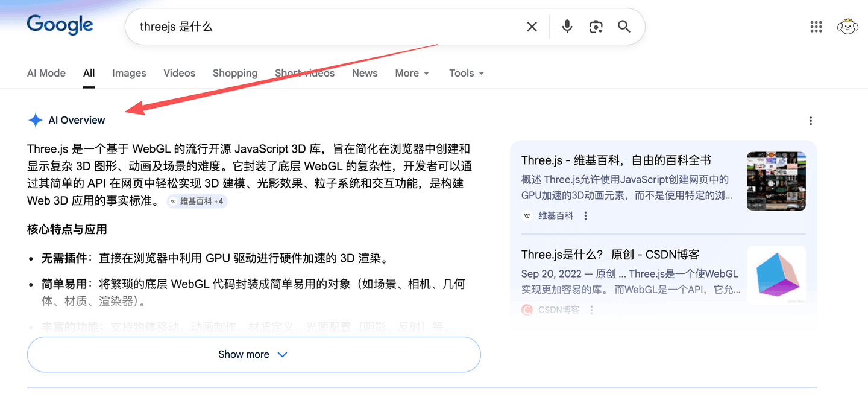The width and height of the screenshot is (868, 397).
Task: Switch to the AI Mode tab
Action: [x=46, y=73]
